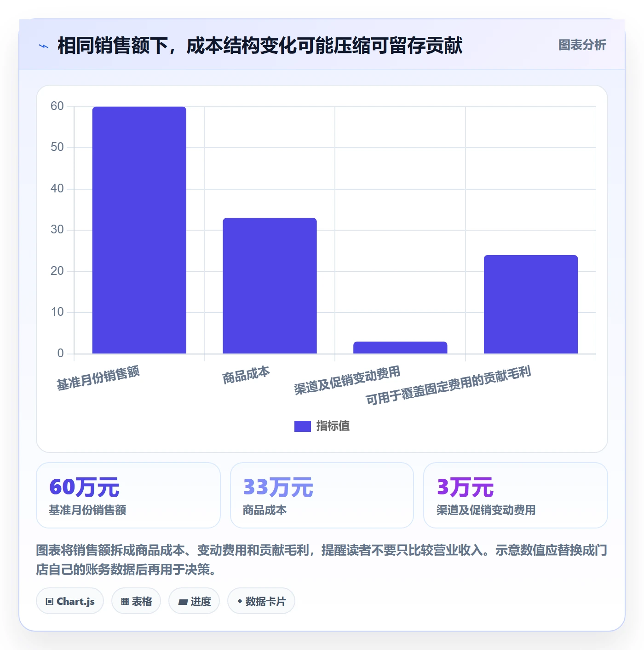
Task: Click the 指标值 legend label
Action: tap(333, 426)
